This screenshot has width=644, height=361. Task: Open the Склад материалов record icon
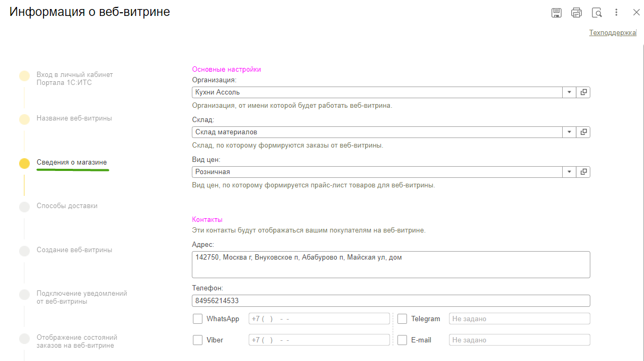point(583,132)
